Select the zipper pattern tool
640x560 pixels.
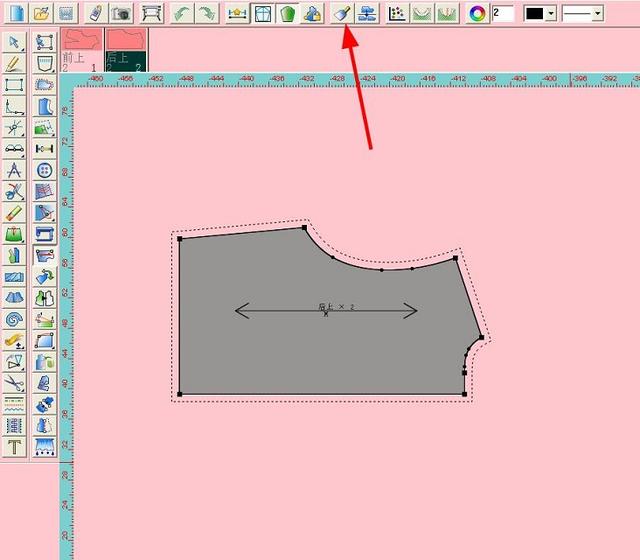14,425
